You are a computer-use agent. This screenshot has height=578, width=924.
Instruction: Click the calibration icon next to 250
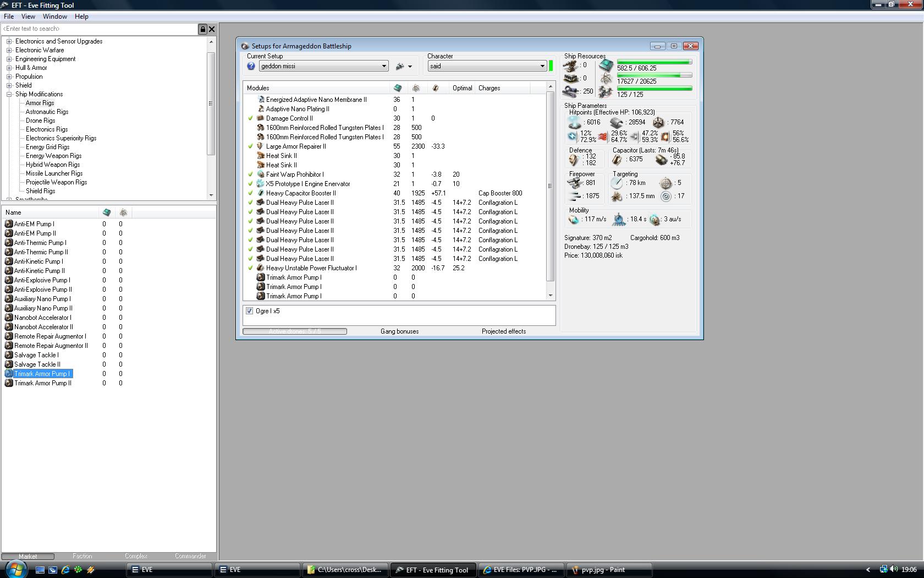[570, 91]
